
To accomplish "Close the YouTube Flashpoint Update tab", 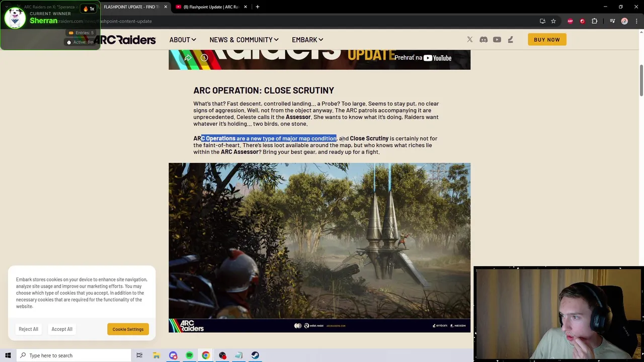I will [246, 7].
